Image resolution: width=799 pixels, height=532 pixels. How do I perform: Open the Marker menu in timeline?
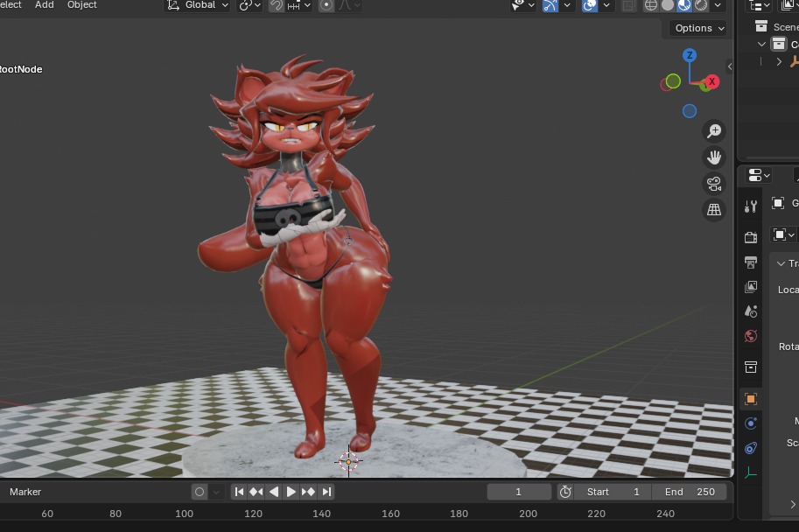pyautogui.click(x=25, y=492)
